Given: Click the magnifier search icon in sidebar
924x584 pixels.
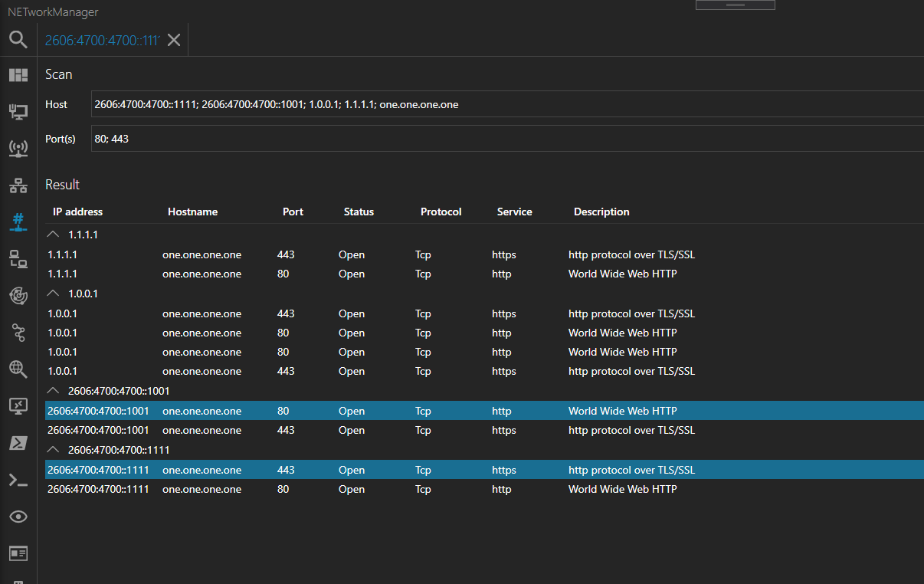Looking at the screenshot, I should 18,40.
